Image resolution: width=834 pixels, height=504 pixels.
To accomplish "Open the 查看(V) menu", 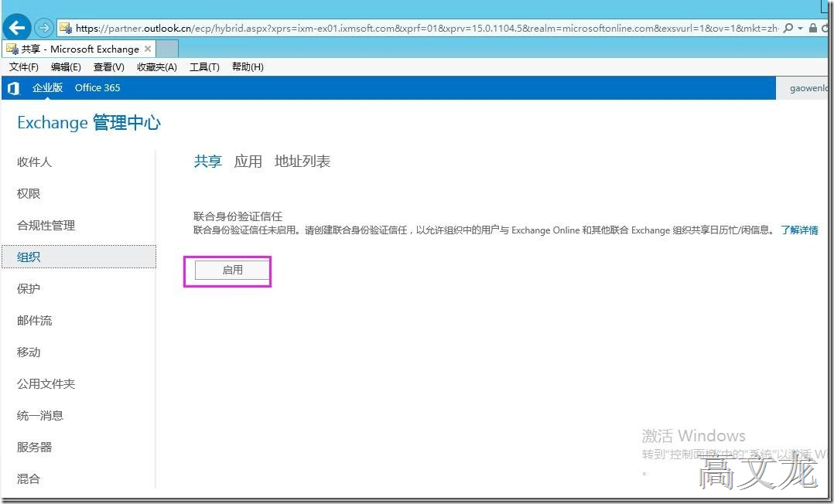I will 108,67.
